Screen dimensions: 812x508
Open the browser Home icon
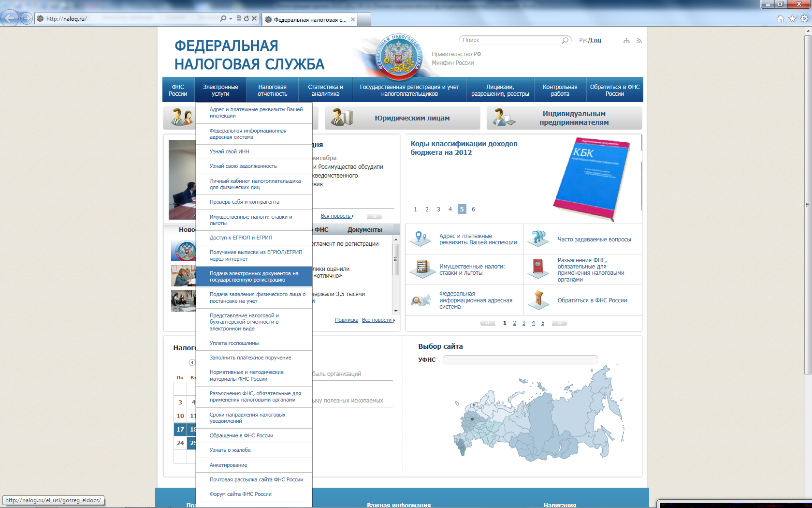coord(781,18)
